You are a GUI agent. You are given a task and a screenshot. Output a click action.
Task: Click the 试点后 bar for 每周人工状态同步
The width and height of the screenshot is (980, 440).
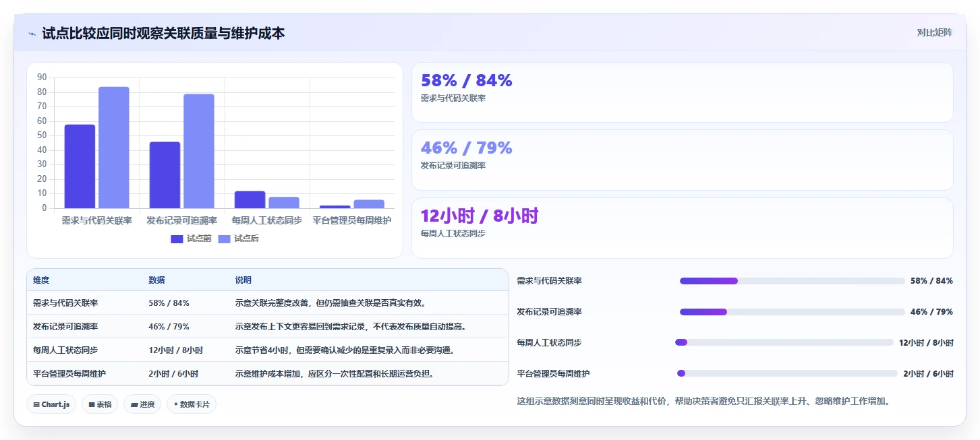[x=283, y=202]
